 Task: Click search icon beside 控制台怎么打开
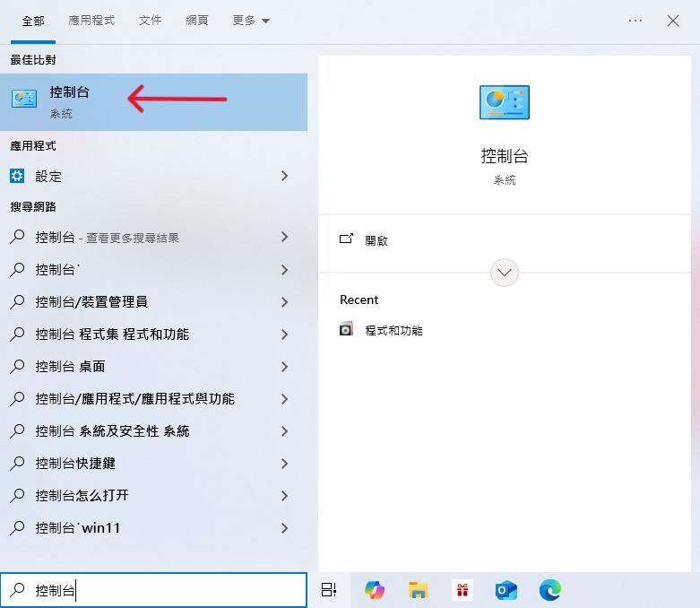pos(17,495)
